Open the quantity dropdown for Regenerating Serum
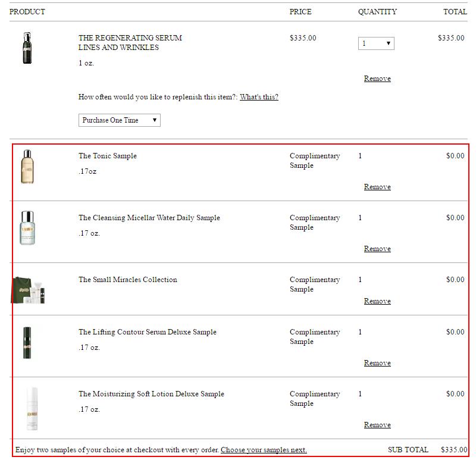 tap(376, 43)
